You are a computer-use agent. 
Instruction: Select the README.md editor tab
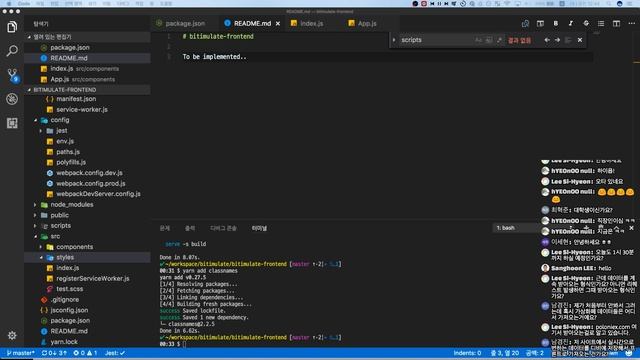coord(252,24)
